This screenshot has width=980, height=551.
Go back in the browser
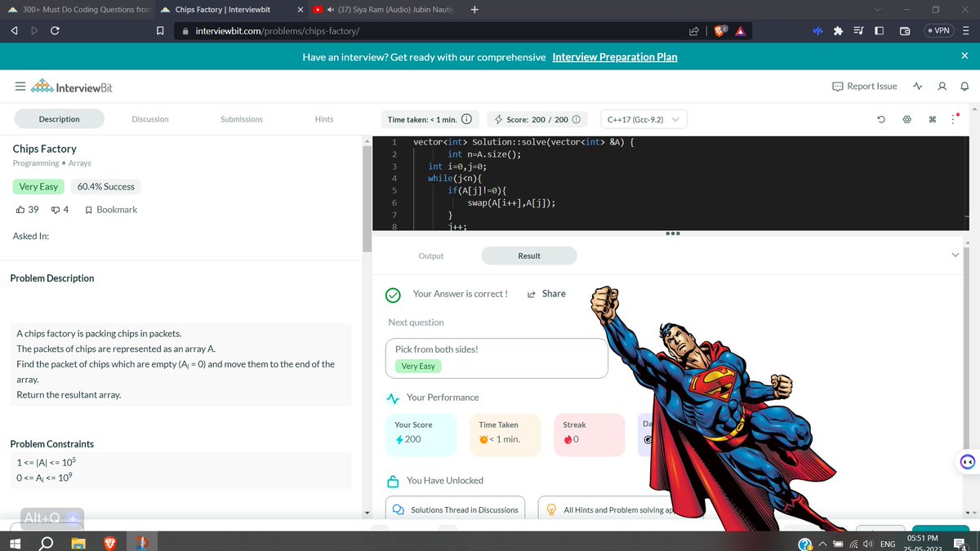coord(14,31)
